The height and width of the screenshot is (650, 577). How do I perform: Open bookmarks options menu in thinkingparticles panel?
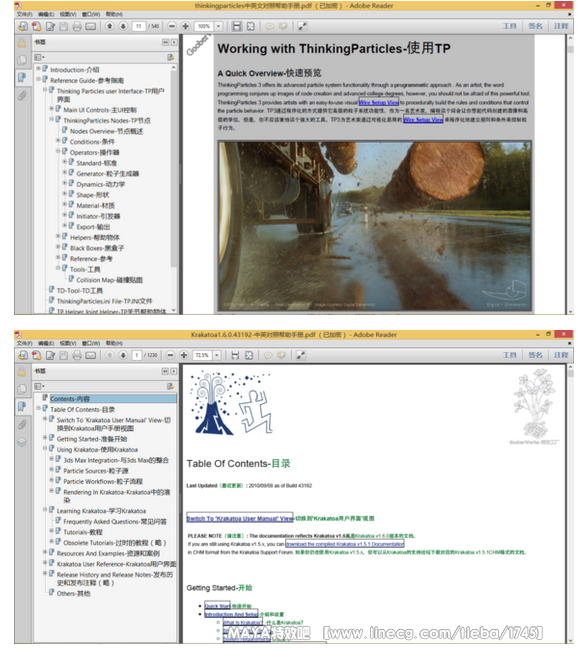(39, 57)
